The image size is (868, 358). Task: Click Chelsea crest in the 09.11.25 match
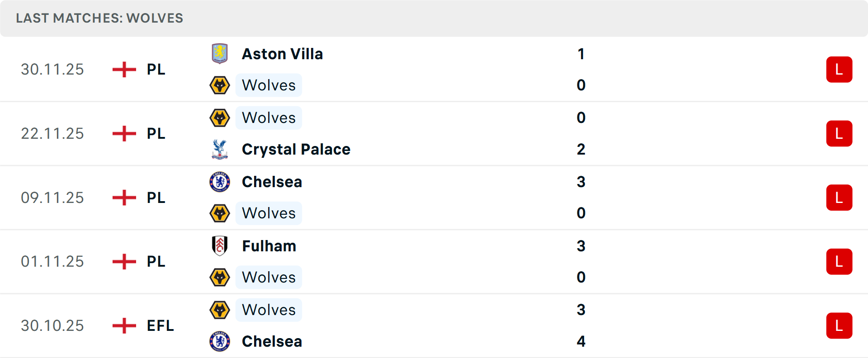click(220, 182)
